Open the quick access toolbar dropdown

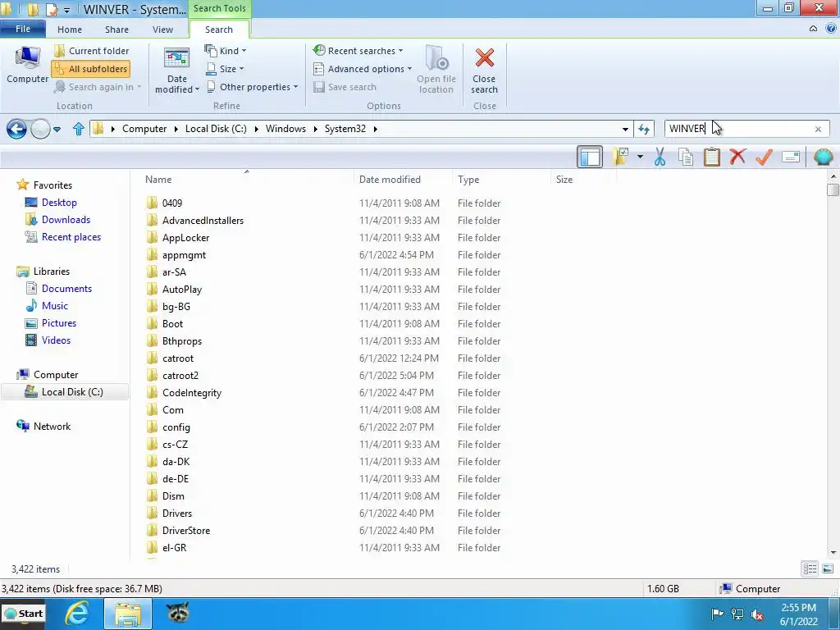pyautogui.click(x=66, y=10)
